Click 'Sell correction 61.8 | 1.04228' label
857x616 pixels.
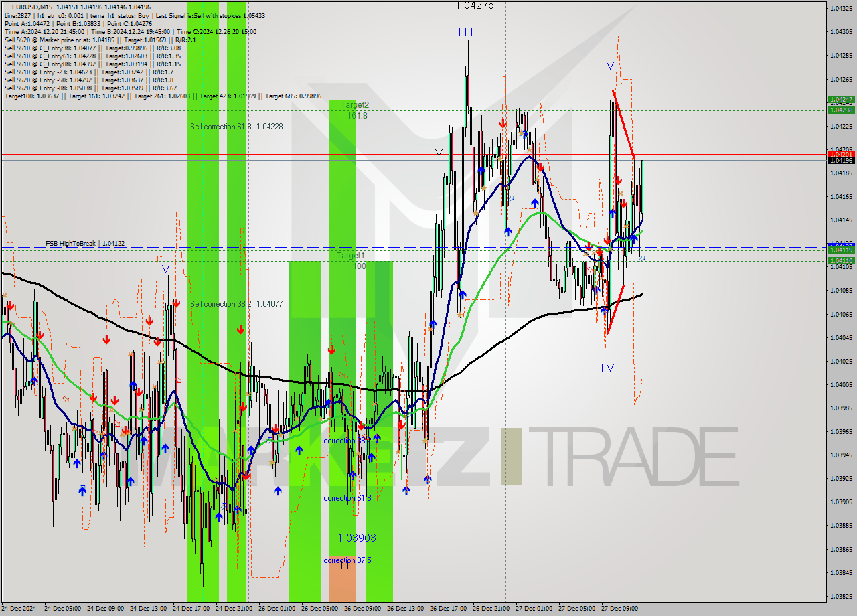click(x=236, y=127)
